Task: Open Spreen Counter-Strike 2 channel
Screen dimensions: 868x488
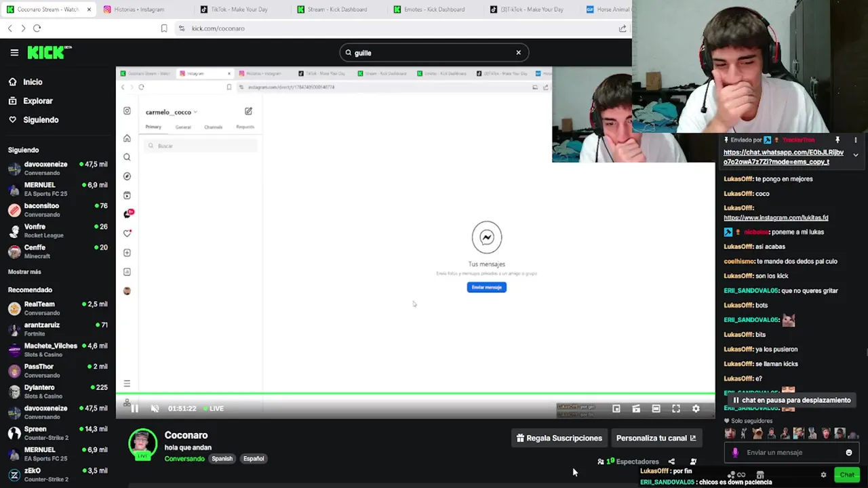Action: (x=58, y=433)
